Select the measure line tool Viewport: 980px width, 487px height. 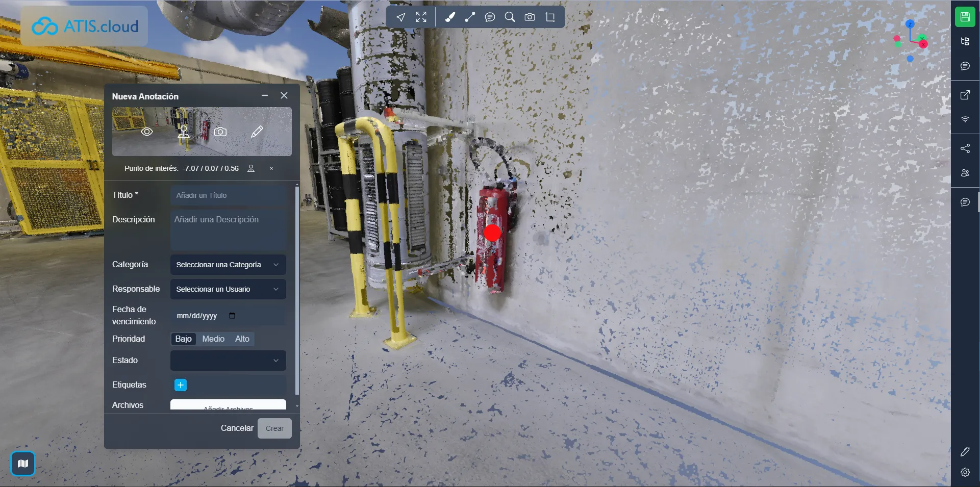[x=470, y=17]
